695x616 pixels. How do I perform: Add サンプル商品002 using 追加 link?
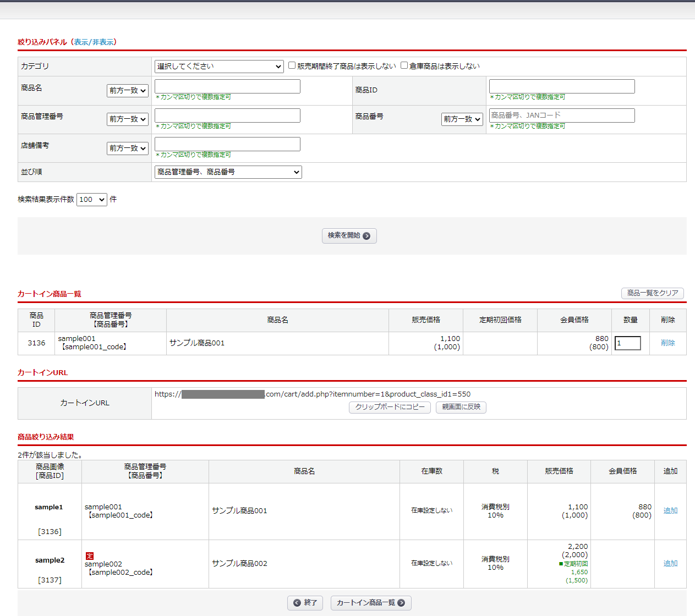670,564
